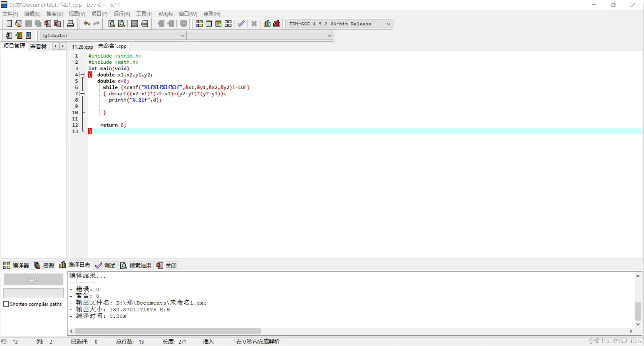Image resolution: width=644 pixels, height=346 pixels.
Task: Collapse the while block fold at line 7
Action: [x=83, y=94]
